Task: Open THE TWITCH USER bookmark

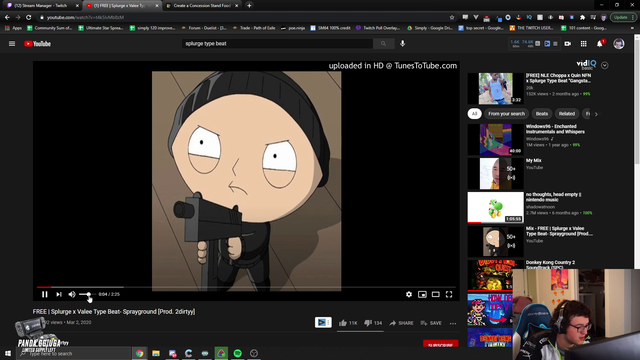Action: (x=531, y=28)
